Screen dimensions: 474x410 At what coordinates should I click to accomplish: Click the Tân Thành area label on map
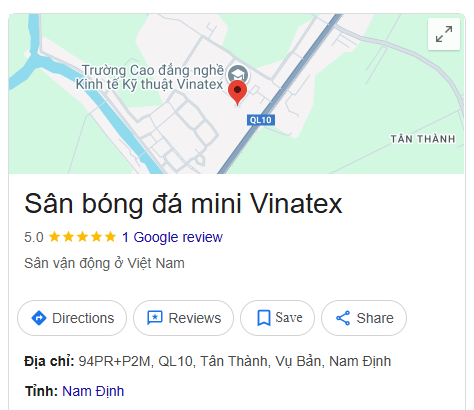click(x=423, y=139)
